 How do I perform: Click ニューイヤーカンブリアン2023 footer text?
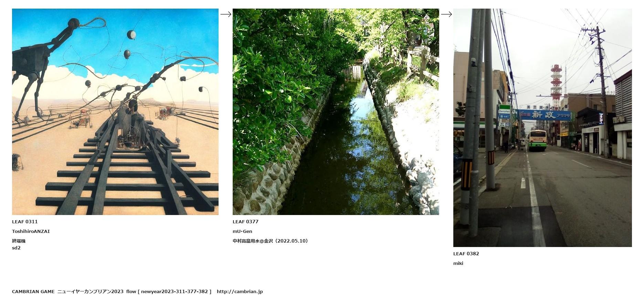pos(90,291)
